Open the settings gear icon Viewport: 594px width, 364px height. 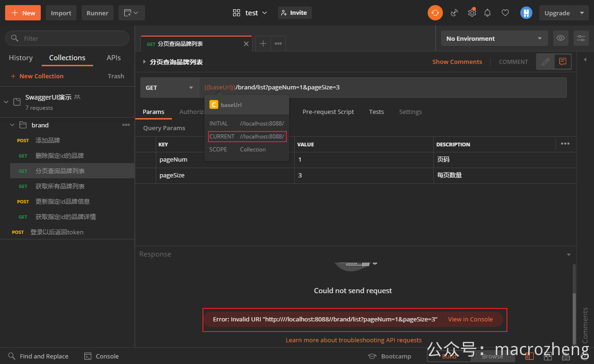472,13
